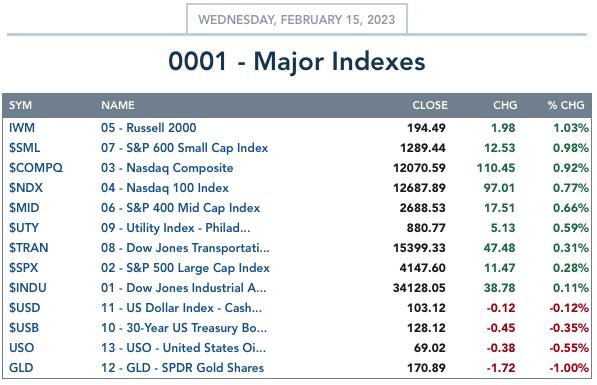The width and height of the screenshot is (597, 385).
Task: Open the IWM symbol link
Action: (x=22, y=128)
